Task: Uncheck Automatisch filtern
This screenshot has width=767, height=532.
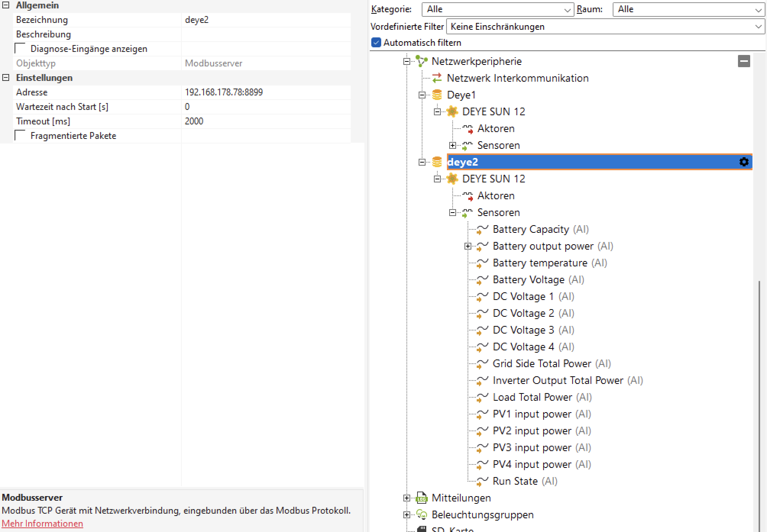Action: [376, 43]
